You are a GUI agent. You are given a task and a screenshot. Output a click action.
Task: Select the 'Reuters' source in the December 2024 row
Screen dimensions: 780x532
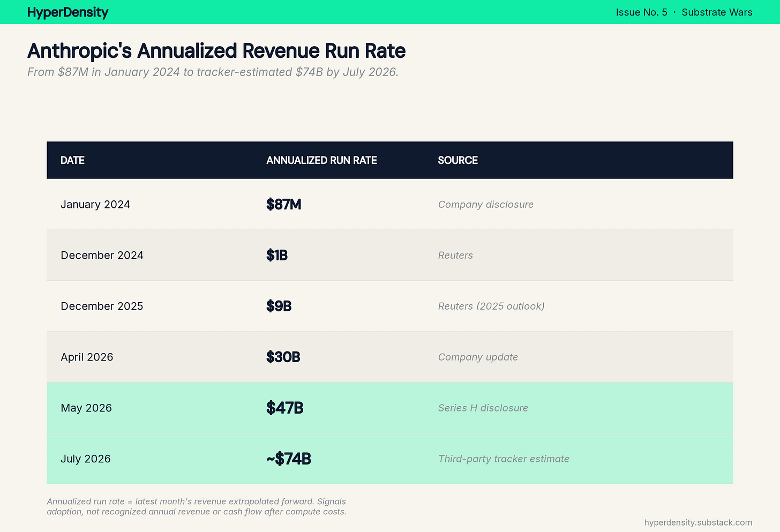tap(455, 255)
